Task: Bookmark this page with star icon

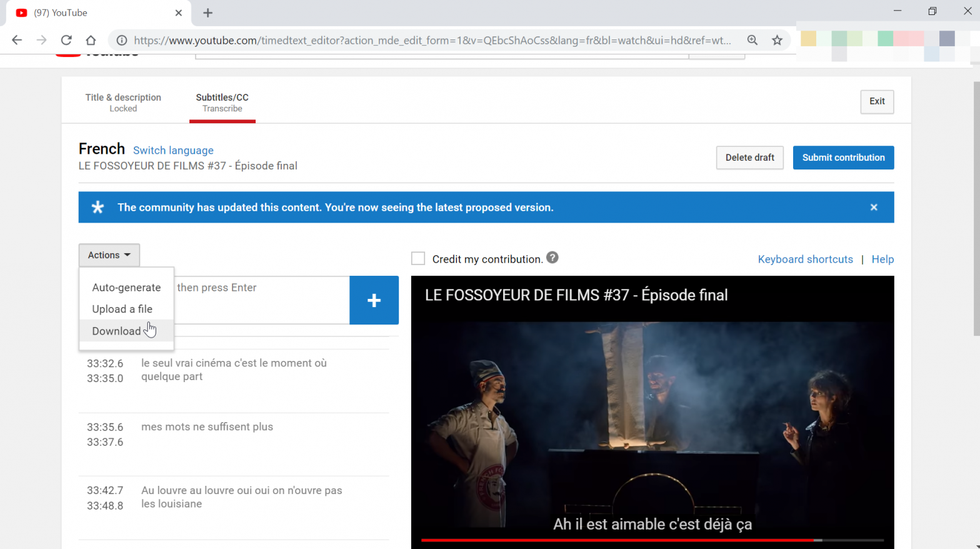Action: 777,40
